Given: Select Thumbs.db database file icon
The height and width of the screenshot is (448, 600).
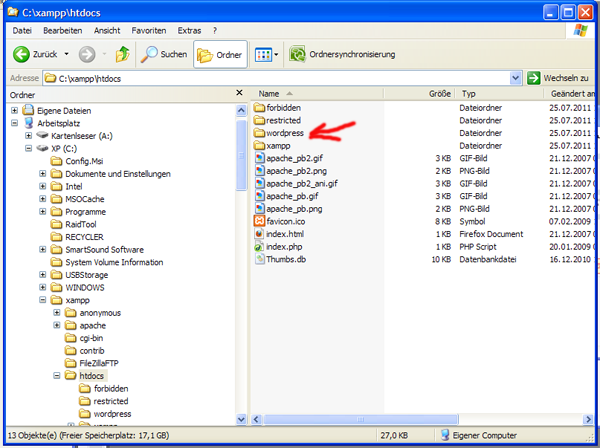Looking at the screenshot, I should pos(259,259).
